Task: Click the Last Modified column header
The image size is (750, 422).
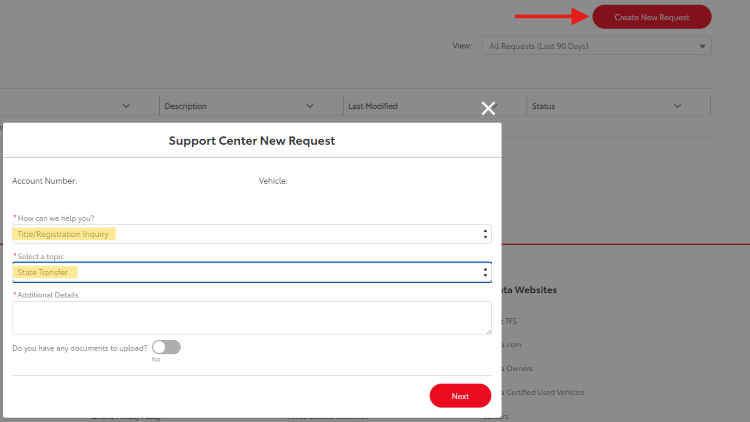Action: tap(372, 106)
